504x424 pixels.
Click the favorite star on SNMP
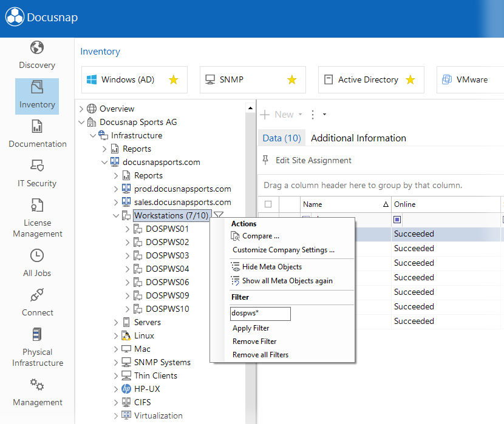[292, 79]
